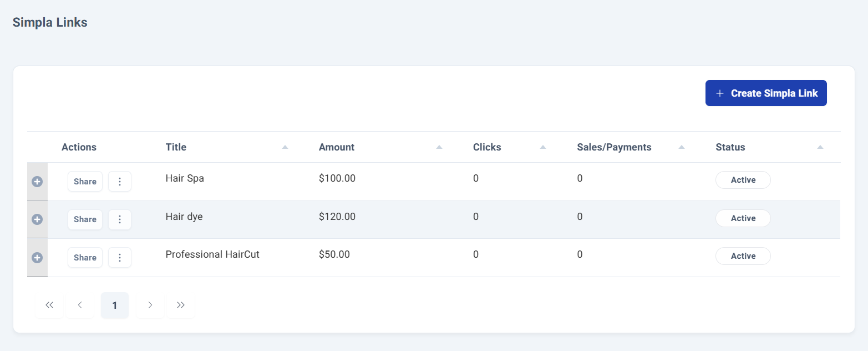Go to the first page with double chevron
Viewport: 868px width, 351px height.
pos(49,305)
